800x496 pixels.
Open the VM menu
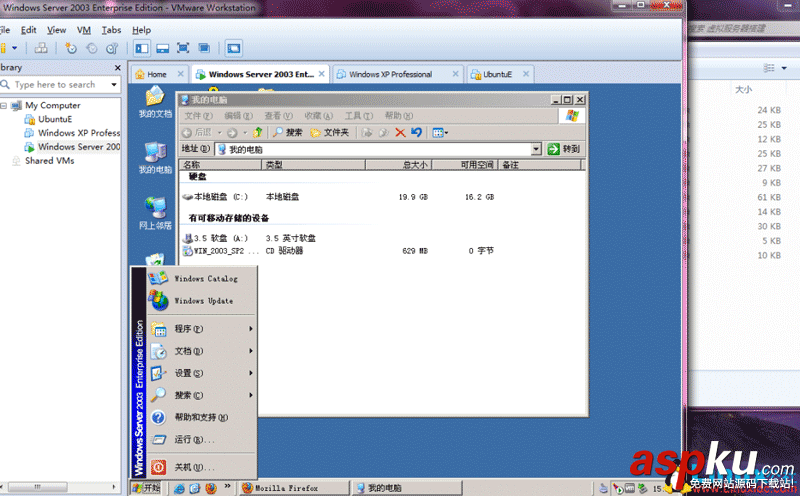(x=84, y=30)
